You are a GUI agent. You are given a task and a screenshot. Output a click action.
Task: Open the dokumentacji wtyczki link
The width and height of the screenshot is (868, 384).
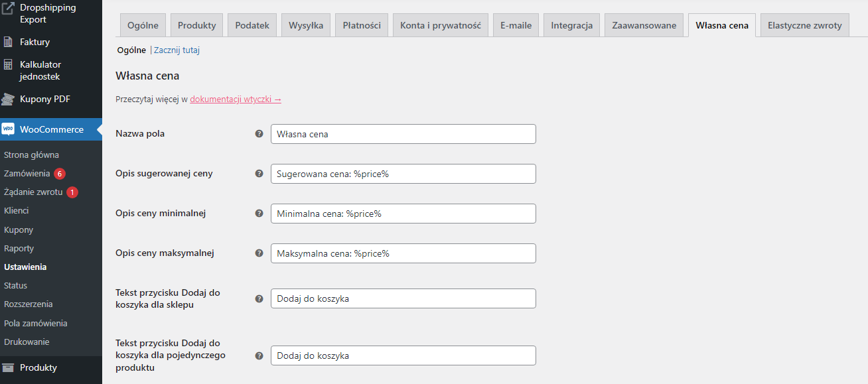click(236, 99)
